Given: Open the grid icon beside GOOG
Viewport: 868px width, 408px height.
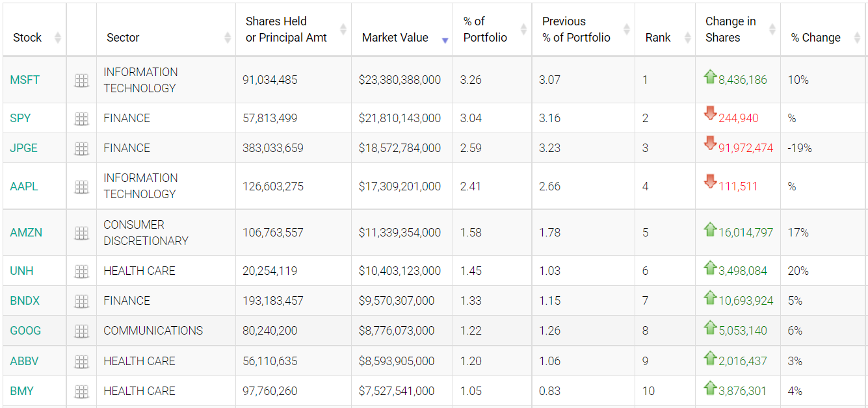Looking at the screenshot, I should pos(81,331).
